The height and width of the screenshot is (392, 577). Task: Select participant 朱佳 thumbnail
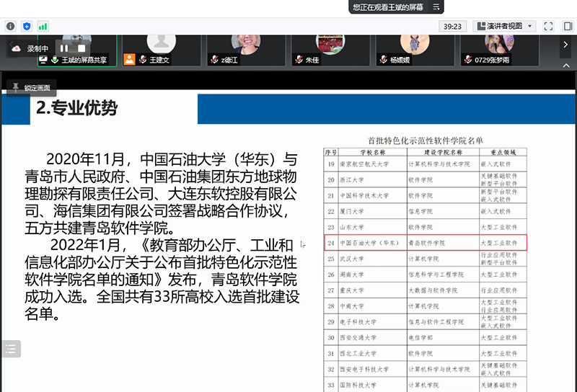(x=330, y=50)
